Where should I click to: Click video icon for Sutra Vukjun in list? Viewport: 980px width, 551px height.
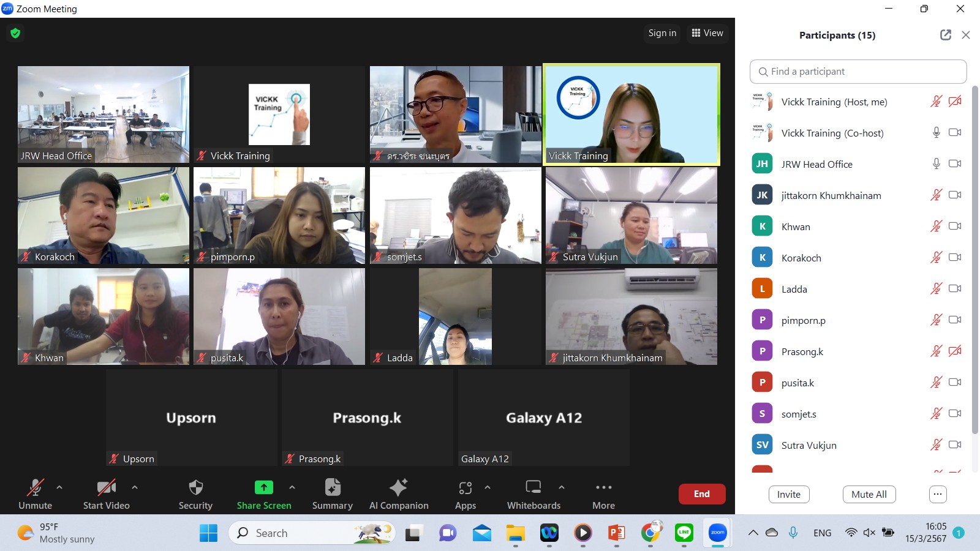pos(955,445)
